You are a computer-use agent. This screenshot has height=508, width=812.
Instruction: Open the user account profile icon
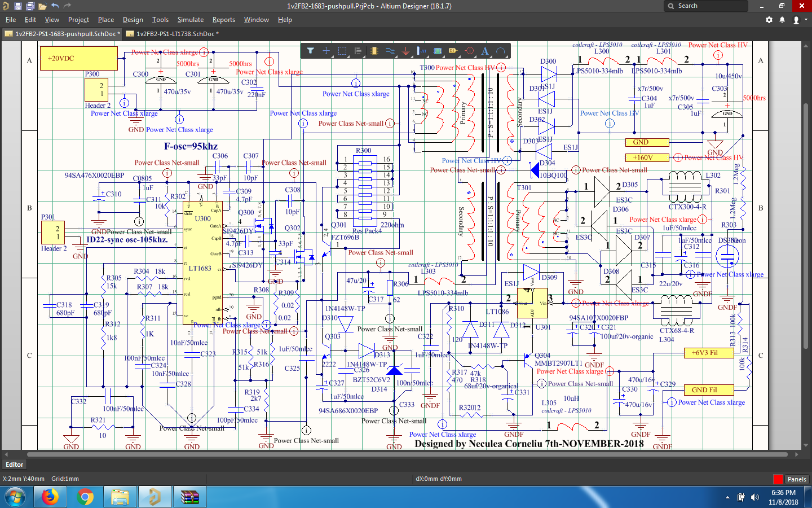(x=796, y=20)
